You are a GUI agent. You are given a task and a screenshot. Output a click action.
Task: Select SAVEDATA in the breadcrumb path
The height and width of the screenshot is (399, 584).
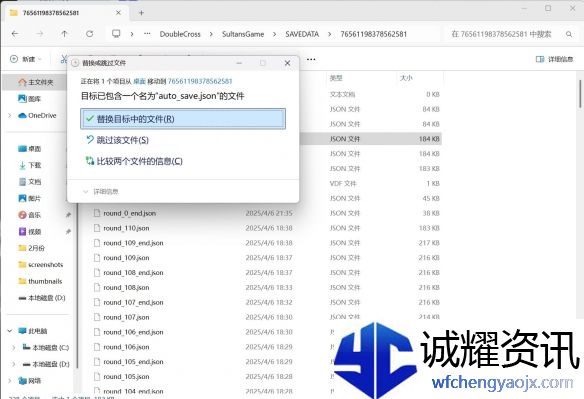[x=302, y=34]
